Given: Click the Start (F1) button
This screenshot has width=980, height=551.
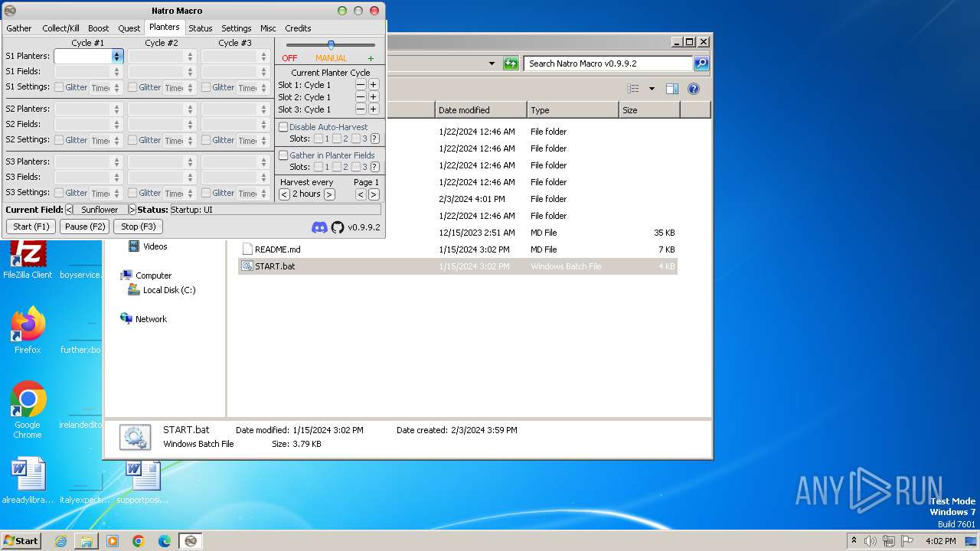Looking at the screenshot, I should [31, 227].
